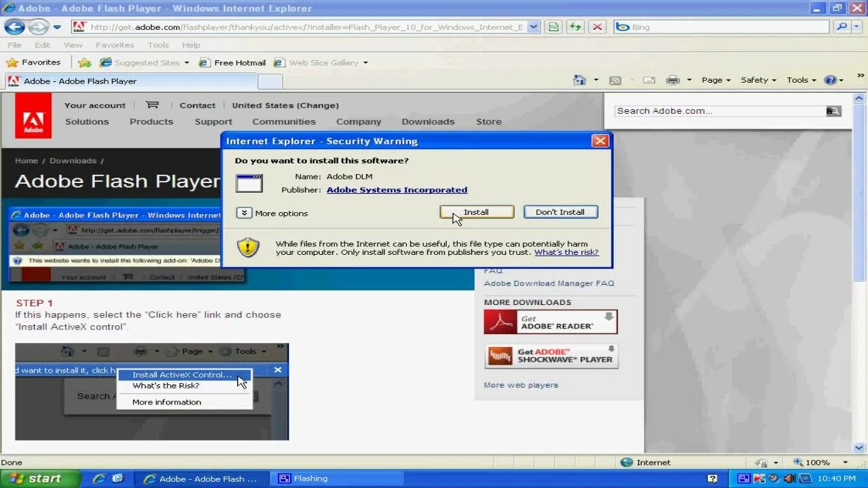Open the search provider dropdown arrow
868x488 pixels.
click(x=855, y=27)
